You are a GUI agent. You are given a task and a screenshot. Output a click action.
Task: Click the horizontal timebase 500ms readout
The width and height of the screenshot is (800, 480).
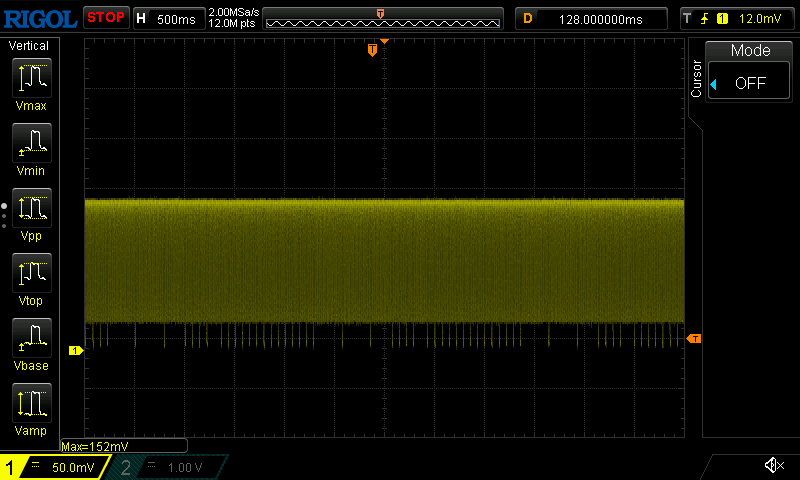click(x=176, y=19)
